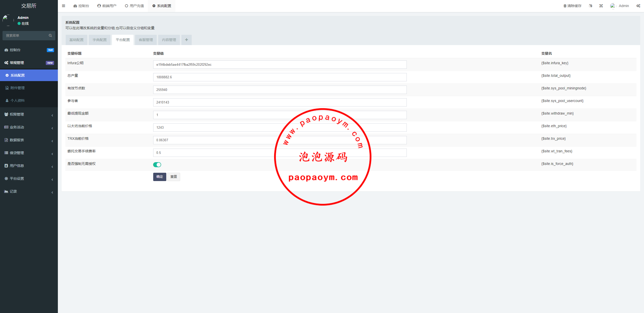Expand the 权限管理 menu arrow

[52, 115]
